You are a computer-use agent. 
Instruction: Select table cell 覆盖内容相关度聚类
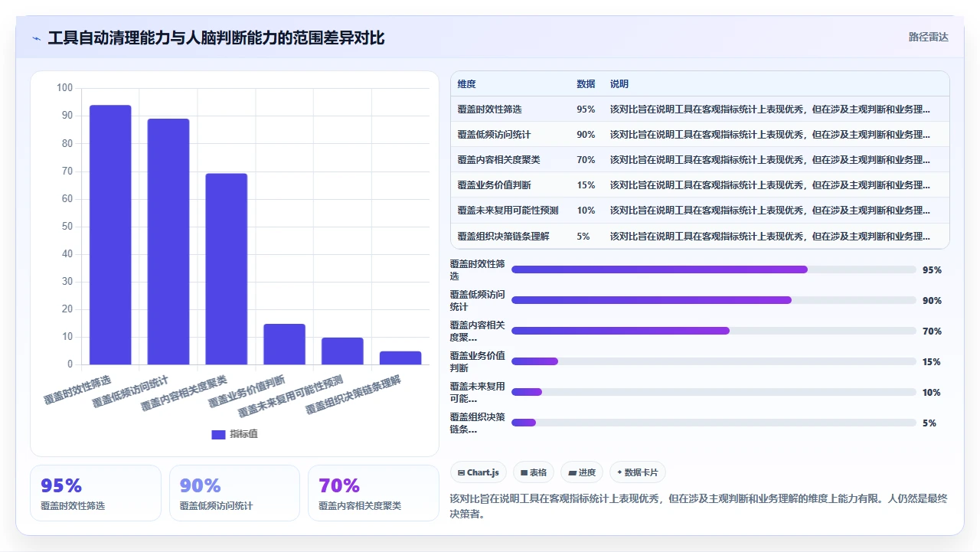pyautogui.click(x=498, y=160)
